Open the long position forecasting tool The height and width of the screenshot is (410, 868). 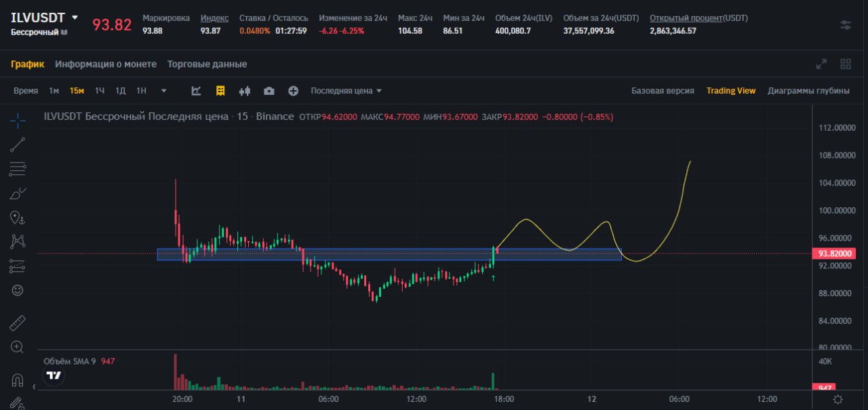coord(18,266)
